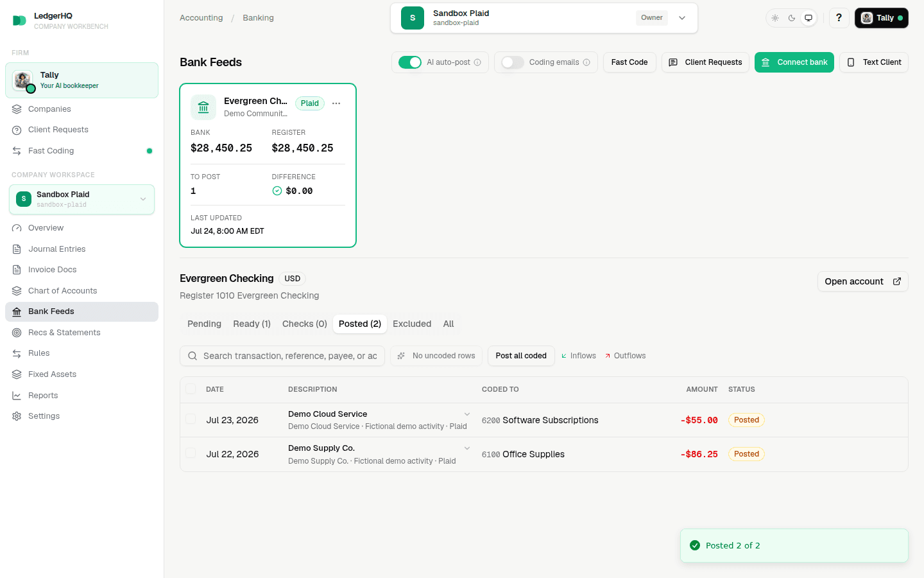This screenshot has width=924, height=578.
Task: Toggle AI auto-post switch
Action: click(x=410, y=62)
